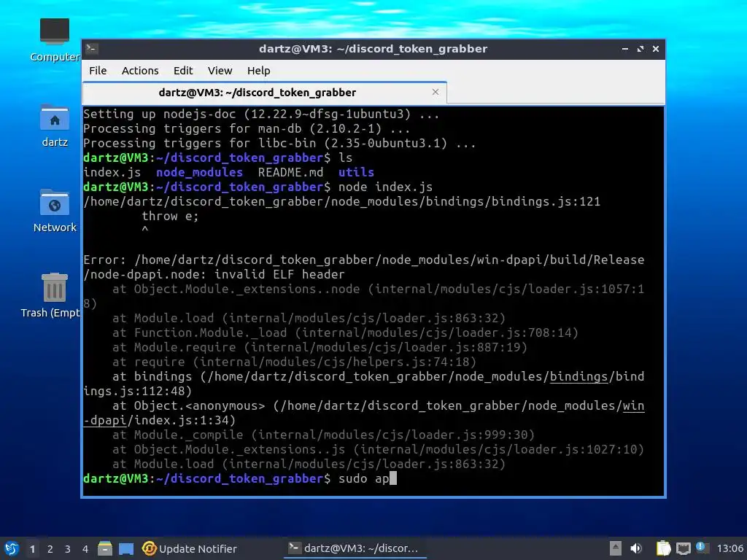Click the 'at Function.Module._load' stack trace line
The image size is (747, 560).
click(345, 332)
